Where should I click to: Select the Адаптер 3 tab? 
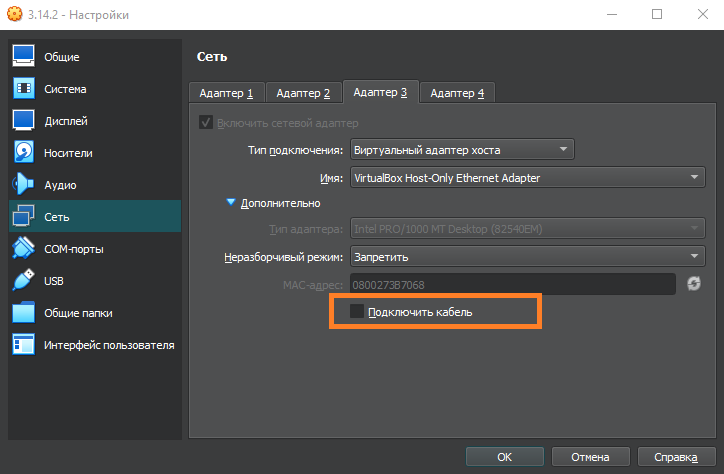(380, 92)
